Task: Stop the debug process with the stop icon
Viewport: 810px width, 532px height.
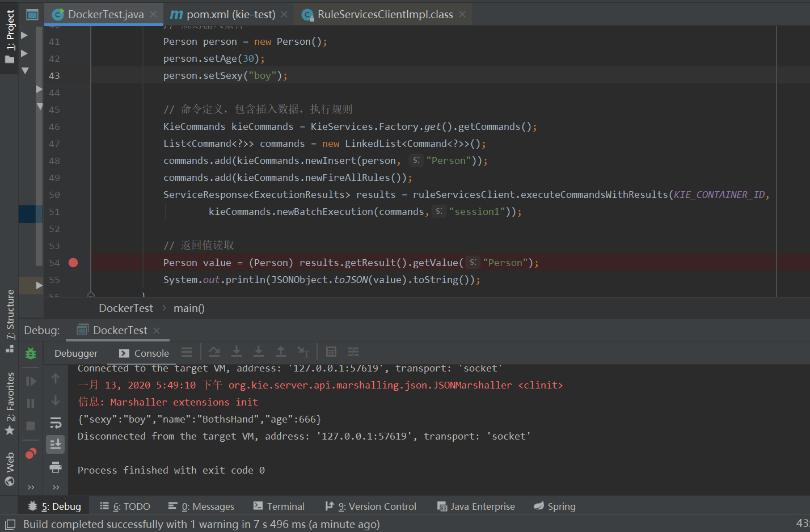Action: pyautogui.click(x=30, y=426)
